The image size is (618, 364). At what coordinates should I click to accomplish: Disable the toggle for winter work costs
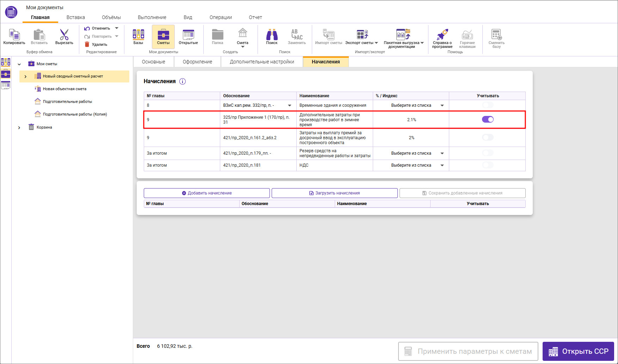point(488,119)
